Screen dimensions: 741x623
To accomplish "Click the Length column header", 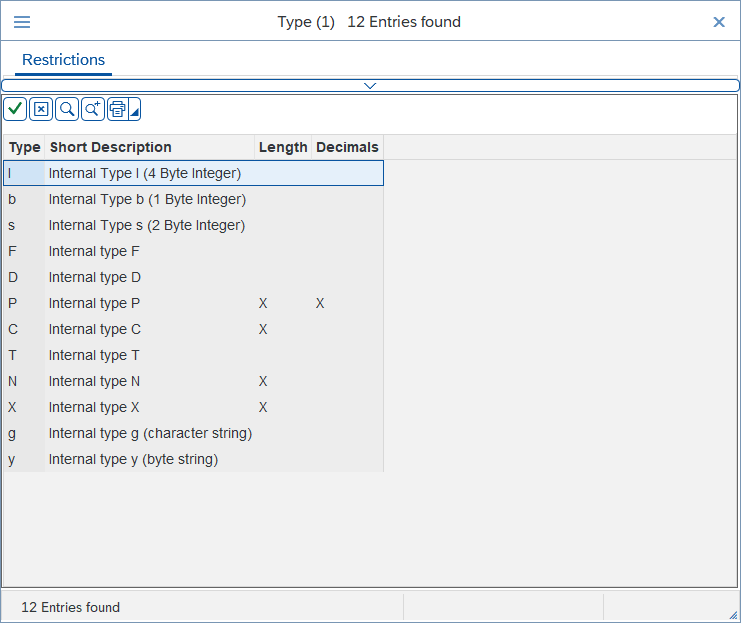I will click(283, 147).
